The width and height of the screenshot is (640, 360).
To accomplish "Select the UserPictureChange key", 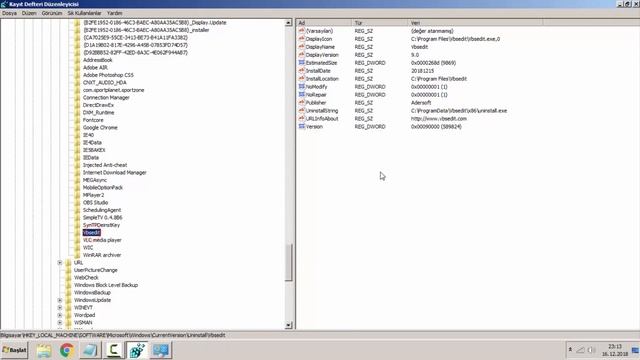I will coord(96,270).
